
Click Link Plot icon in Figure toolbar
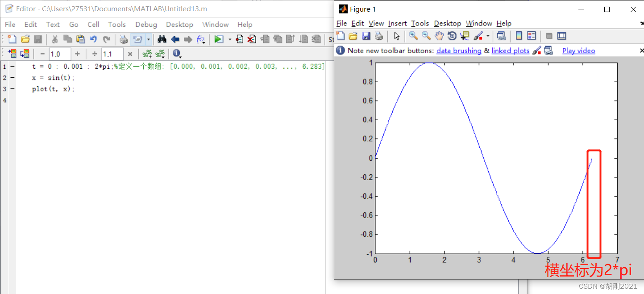(501, 36)
